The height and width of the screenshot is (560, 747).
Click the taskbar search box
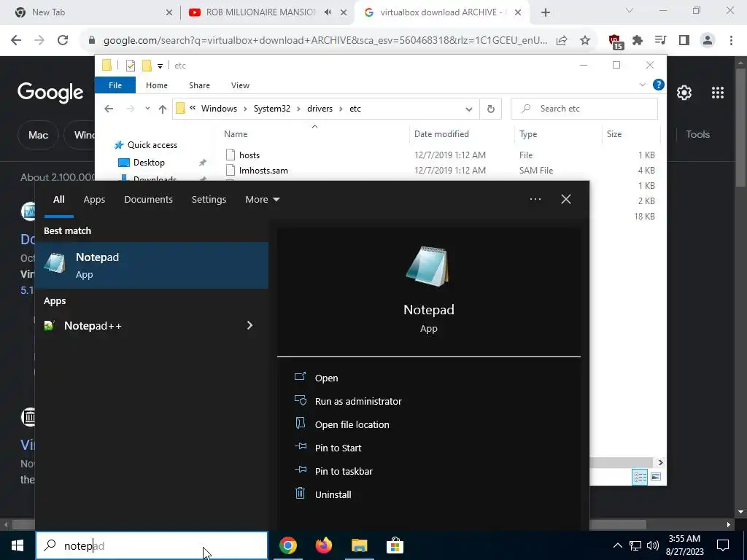tap(152, 545)
